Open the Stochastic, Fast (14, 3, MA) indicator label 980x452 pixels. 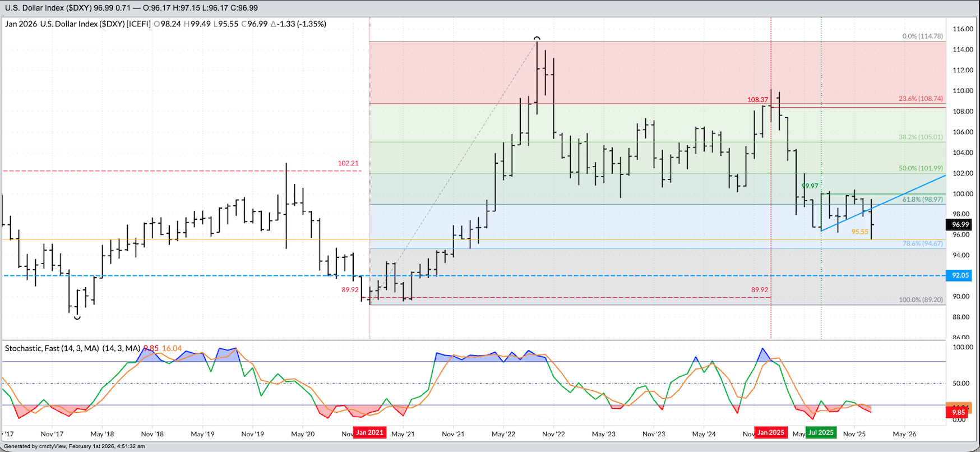tap(72, 348)
